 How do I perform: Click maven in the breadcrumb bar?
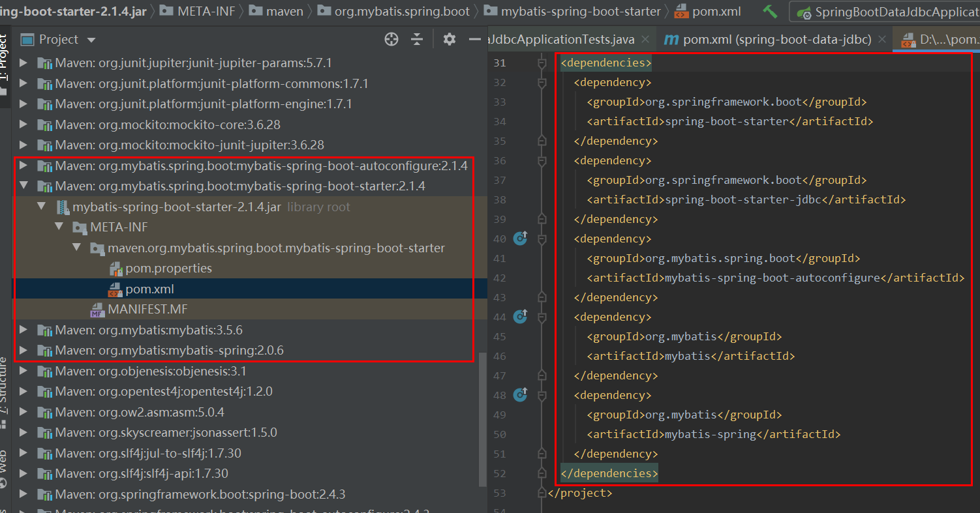(276, 11)
